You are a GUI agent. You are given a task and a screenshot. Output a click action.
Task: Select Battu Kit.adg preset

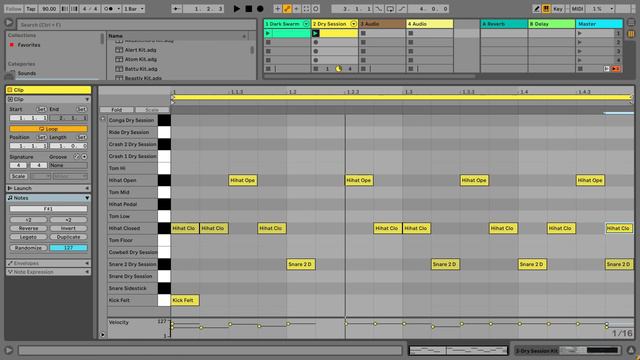coord(141,69)
